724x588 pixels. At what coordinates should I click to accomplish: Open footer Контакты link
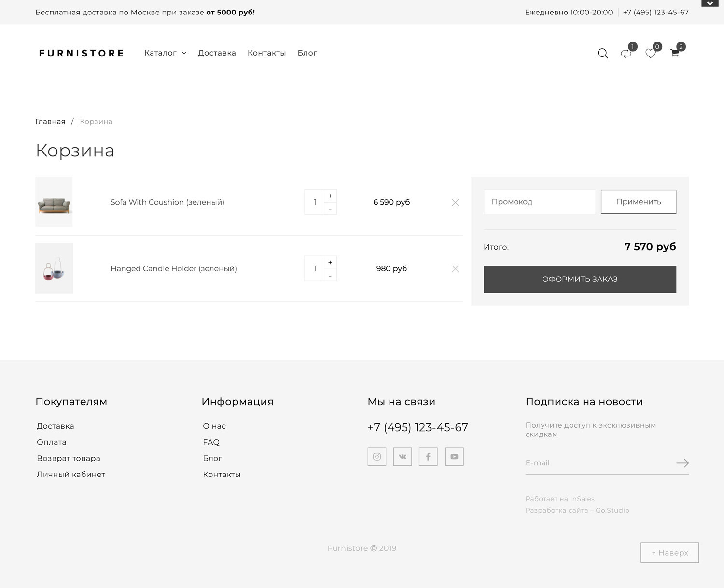pyautogui.click(x=222, y=474)
